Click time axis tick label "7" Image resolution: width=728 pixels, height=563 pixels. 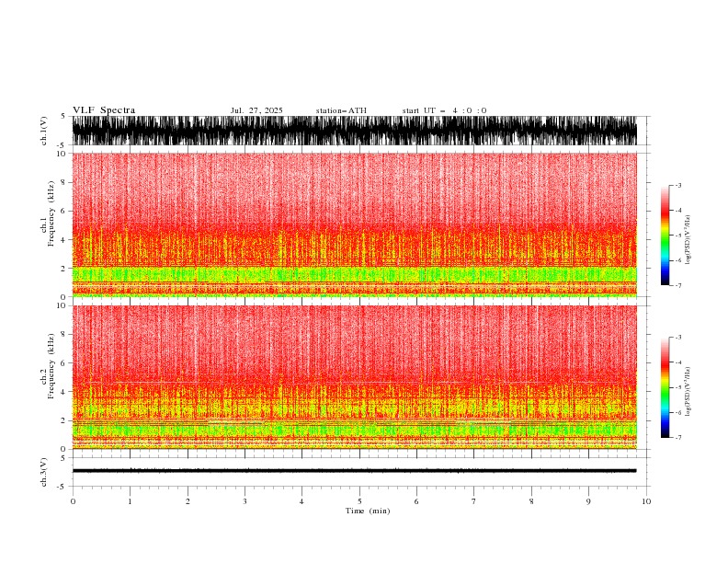474,501
